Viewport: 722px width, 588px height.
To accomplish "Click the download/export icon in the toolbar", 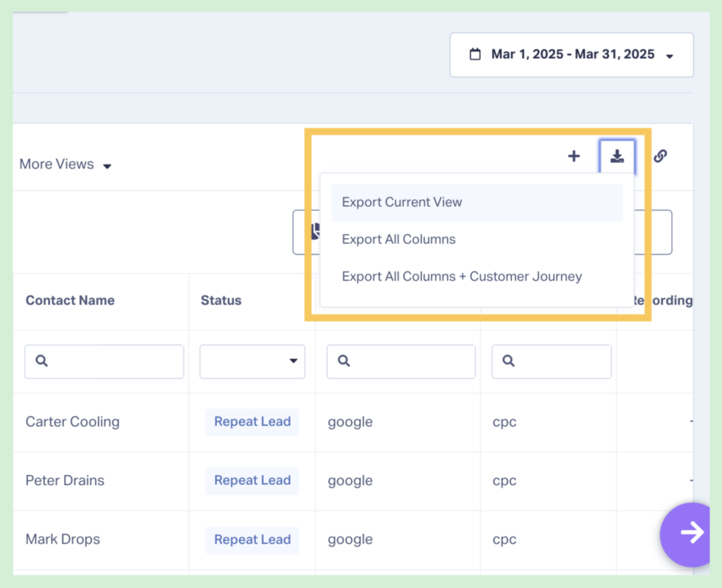I will pyautogui.click(x=617, y=156).
